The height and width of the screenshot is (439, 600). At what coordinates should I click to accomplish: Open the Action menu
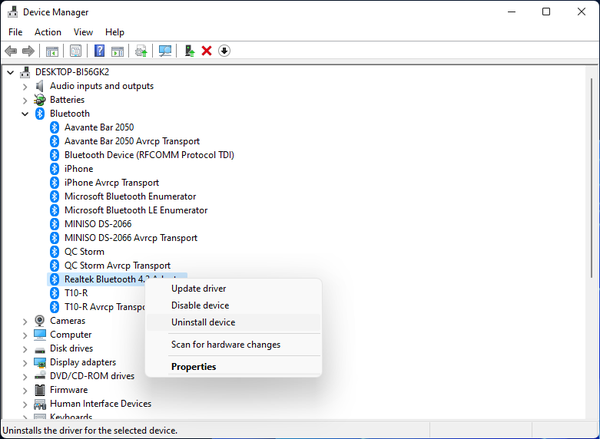point(48,32)
